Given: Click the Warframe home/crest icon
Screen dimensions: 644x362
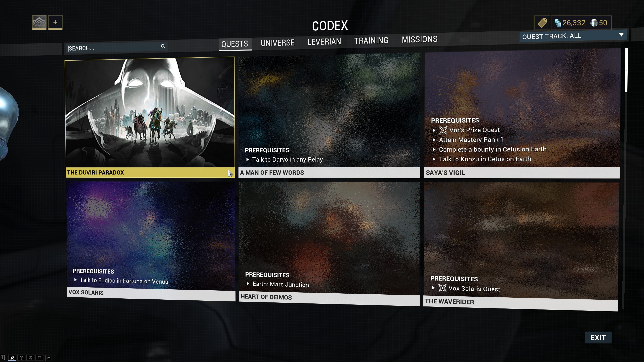Looking at the screenshot, I should tap(39, 22).
